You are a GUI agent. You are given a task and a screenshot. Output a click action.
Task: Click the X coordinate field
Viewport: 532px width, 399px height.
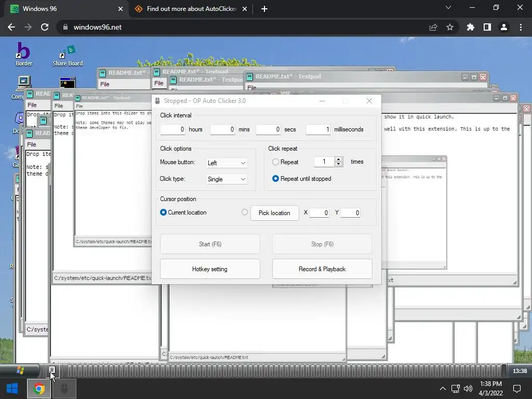[320, 212]
